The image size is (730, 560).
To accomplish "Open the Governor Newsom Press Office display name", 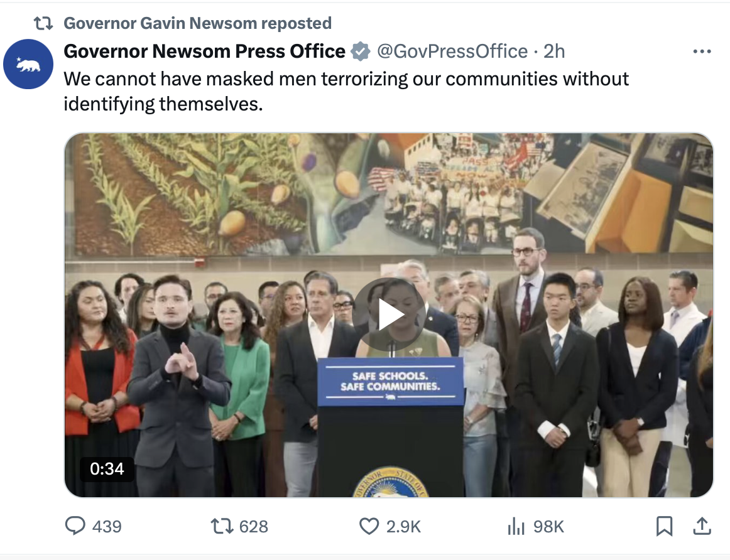I will (205, 51).
